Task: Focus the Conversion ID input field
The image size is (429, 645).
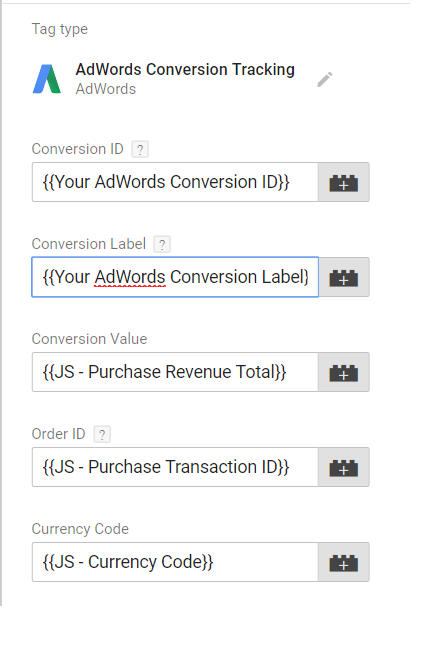Action: coord(175,182)
